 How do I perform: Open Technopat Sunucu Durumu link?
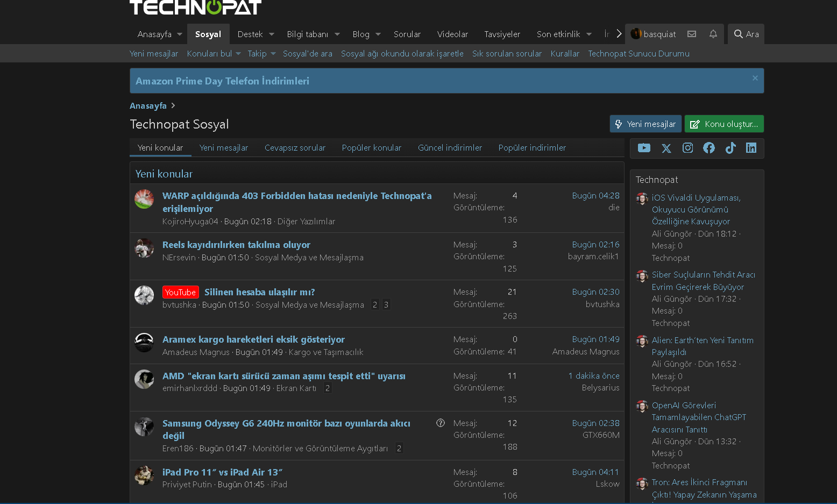639,53
